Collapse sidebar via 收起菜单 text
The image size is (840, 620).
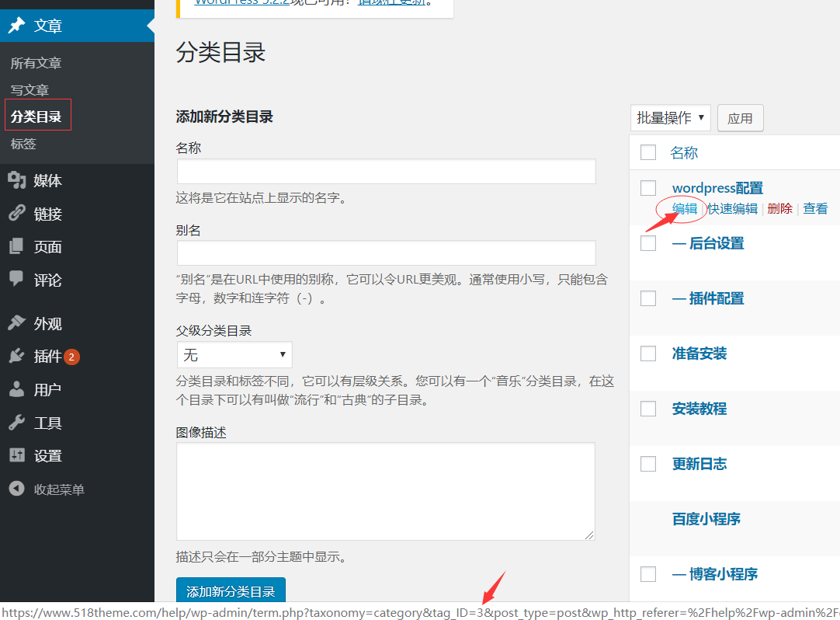pyautogui.click(x=59, y=489)
